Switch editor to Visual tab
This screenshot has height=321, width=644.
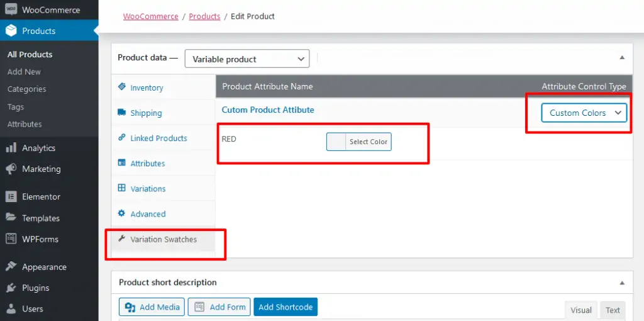pos(580,310)
